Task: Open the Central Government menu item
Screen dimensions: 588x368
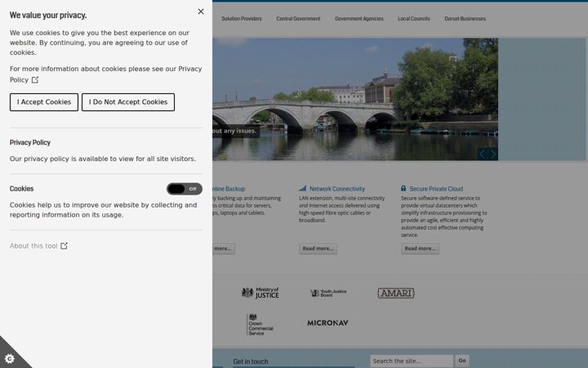Action: (298, 18)
